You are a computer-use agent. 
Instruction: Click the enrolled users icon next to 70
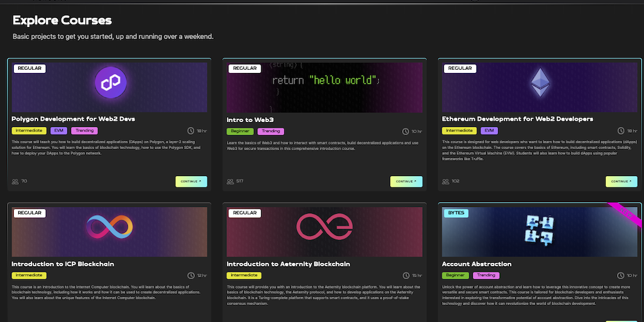[x=15, y=181]
